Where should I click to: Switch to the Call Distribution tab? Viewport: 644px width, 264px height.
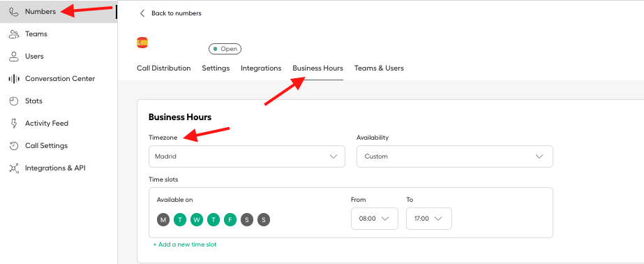pyautogui.click(x=164, y=68)
